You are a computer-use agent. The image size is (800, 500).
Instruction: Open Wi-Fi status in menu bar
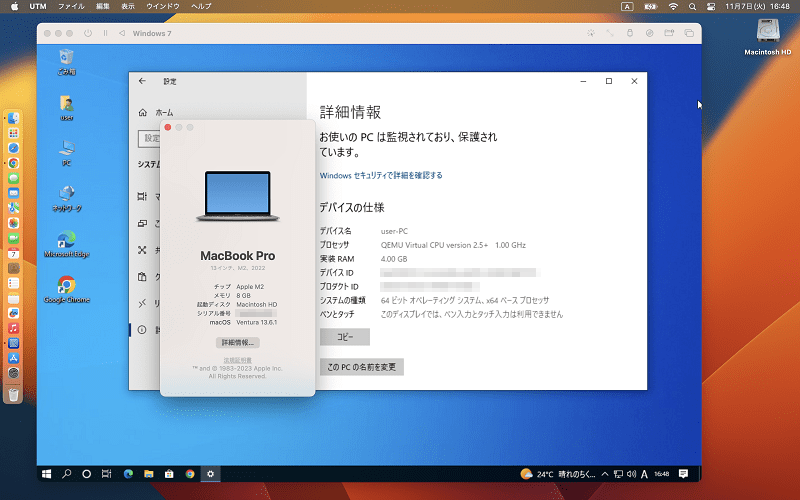pos(673,7)
